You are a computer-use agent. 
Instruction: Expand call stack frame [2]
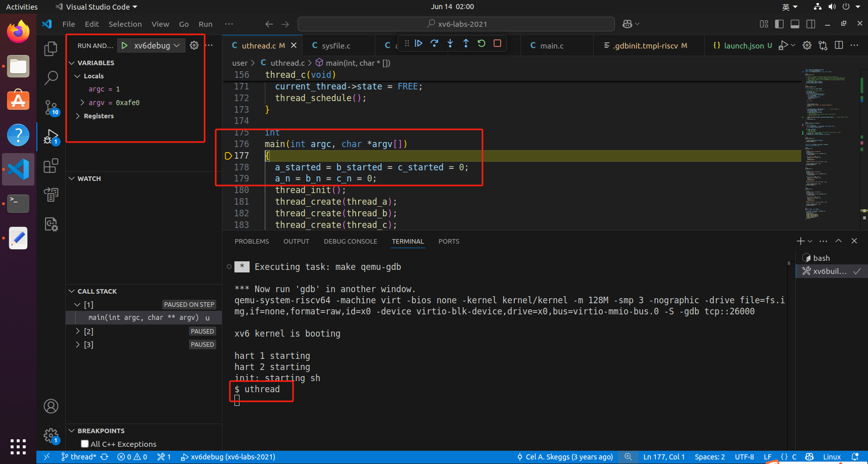pos(77,331)
